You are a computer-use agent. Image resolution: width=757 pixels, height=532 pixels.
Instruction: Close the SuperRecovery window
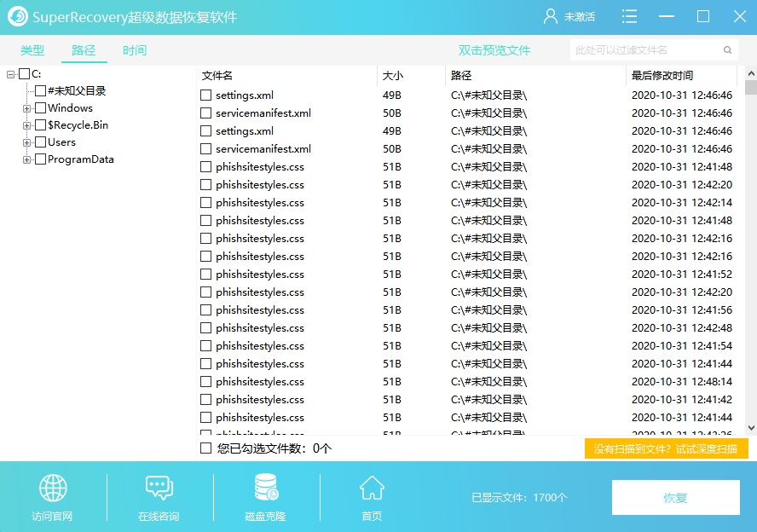tap(740, 17)
